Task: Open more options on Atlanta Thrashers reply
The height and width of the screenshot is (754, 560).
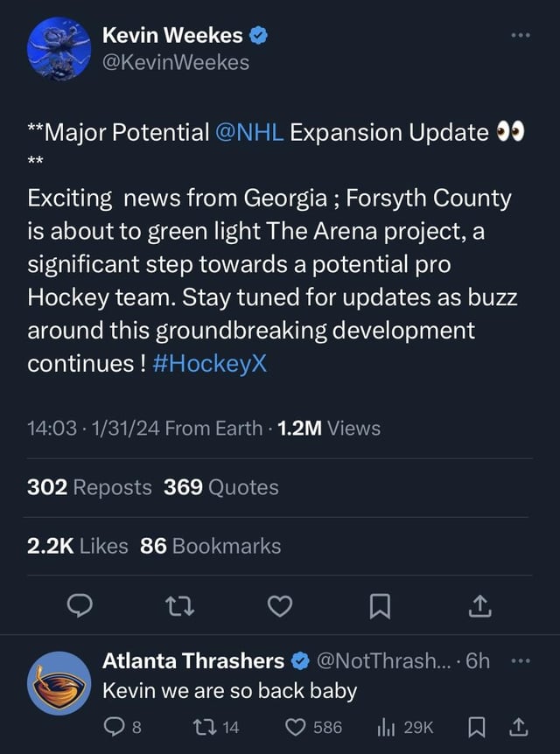Action: coord(521,660)
